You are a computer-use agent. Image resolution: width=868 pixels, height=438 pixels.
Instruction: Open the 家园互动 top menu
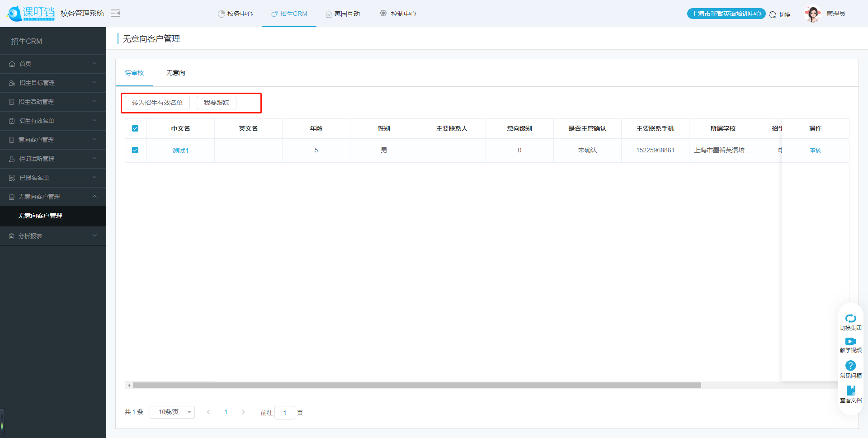pyautogui.click(x=343, y=14)
